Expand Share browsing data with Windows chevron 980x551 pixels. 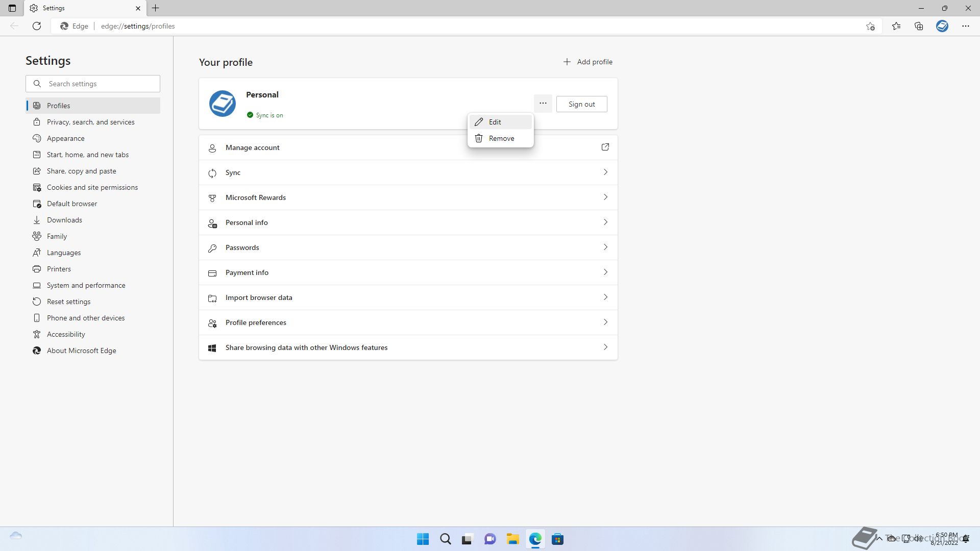[605, 347]
